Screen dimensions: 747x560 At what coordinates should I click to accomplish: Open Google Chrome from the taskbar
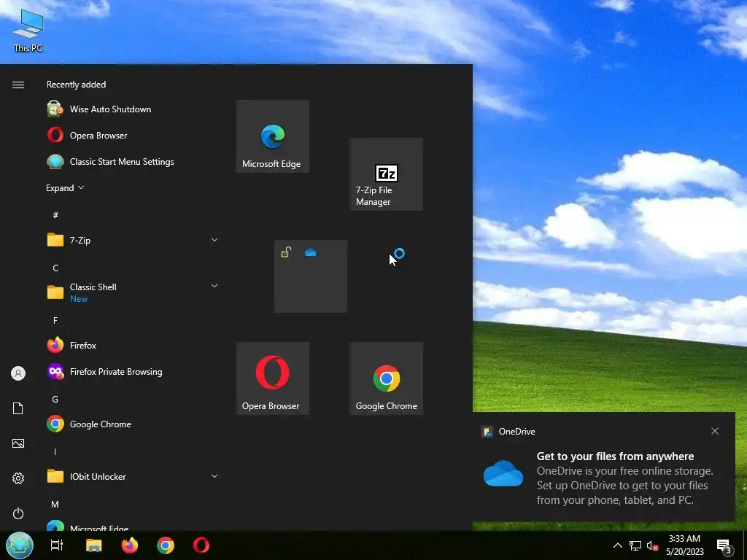click(x=166, y=545)
